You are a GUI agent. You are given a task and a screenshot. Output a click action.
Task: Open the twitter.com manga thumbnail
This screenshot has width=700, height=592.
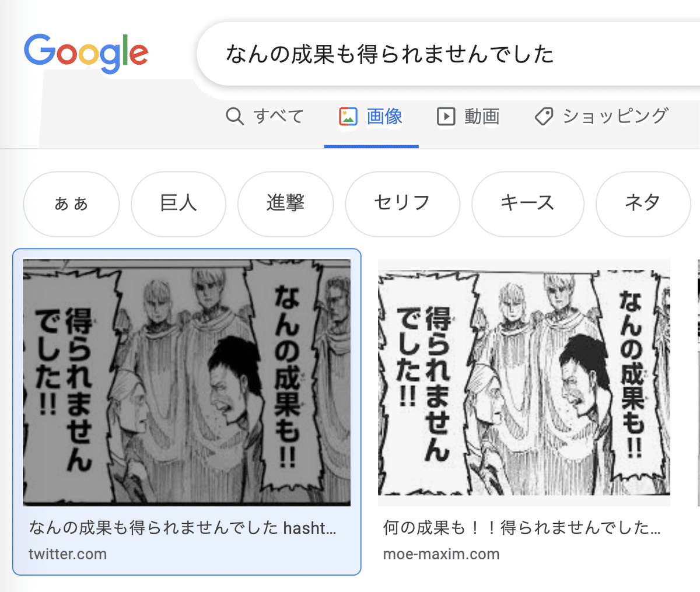tap(187, 383)
